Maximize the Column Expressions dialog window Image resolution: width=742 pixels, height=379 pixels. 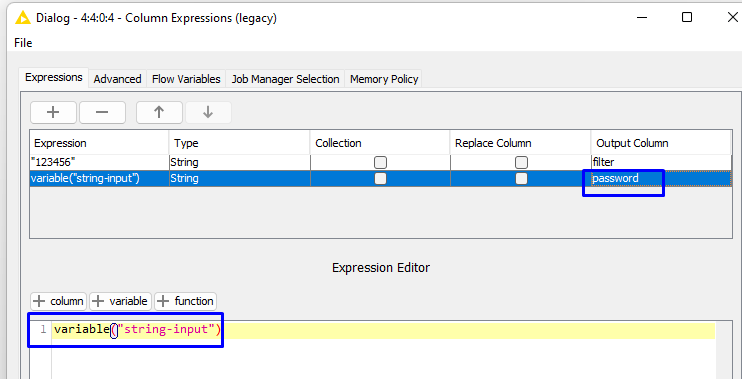click(x=687, y=18)
